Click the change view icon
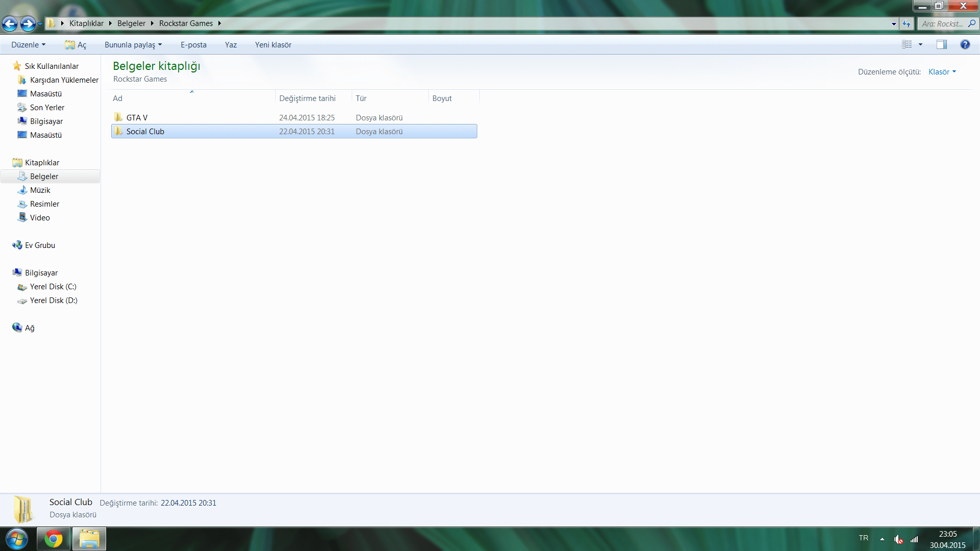The image size is (980, 551). [x=907, y=44]
